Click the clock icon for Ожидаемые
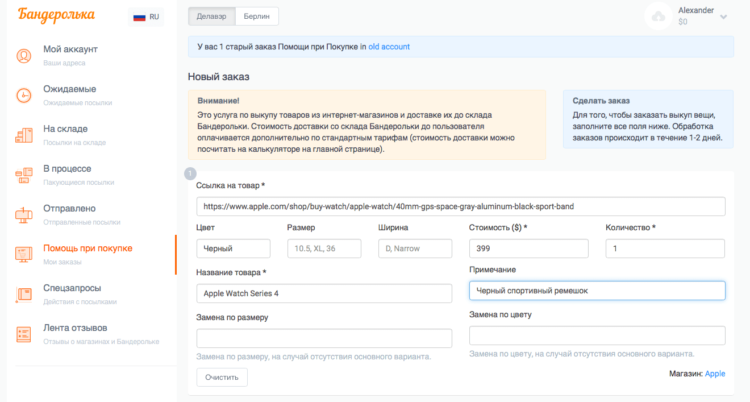Screen dimensions: 750x402 click(24, 95)
